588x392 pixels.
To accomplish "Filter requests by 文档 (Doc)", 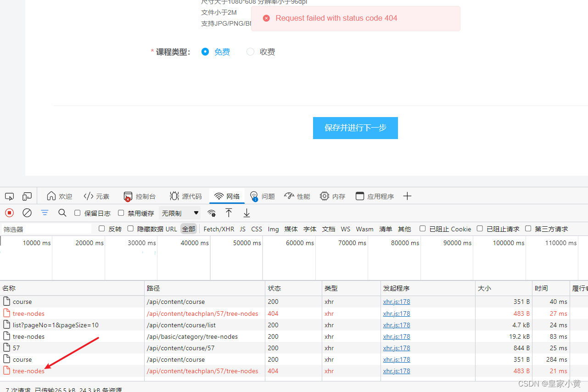I will (329, 229).
